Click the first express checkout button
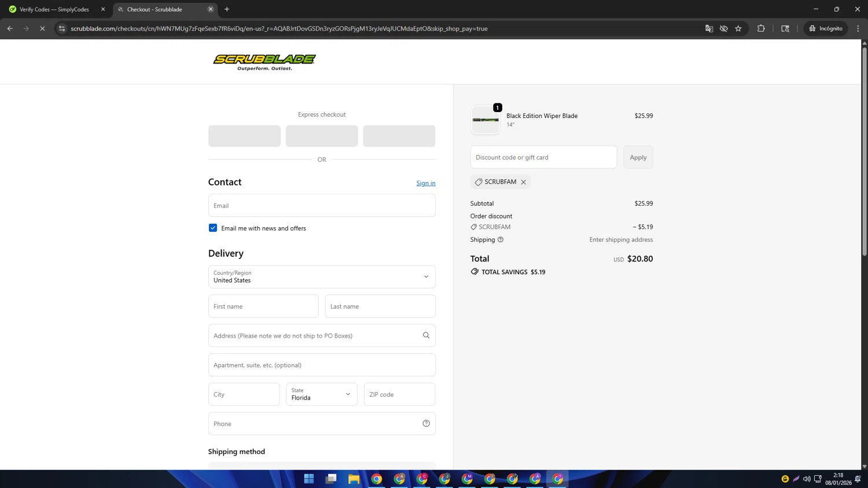868x488 pixels. [x=244, y=136]
